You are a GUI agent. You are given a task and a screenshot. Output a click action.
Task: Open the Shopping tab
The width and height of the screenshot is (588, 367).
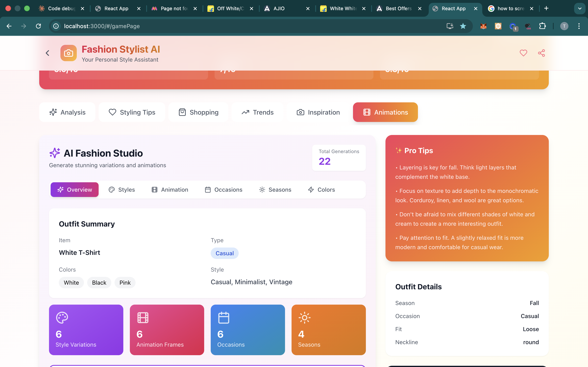[x=198, y=112]
